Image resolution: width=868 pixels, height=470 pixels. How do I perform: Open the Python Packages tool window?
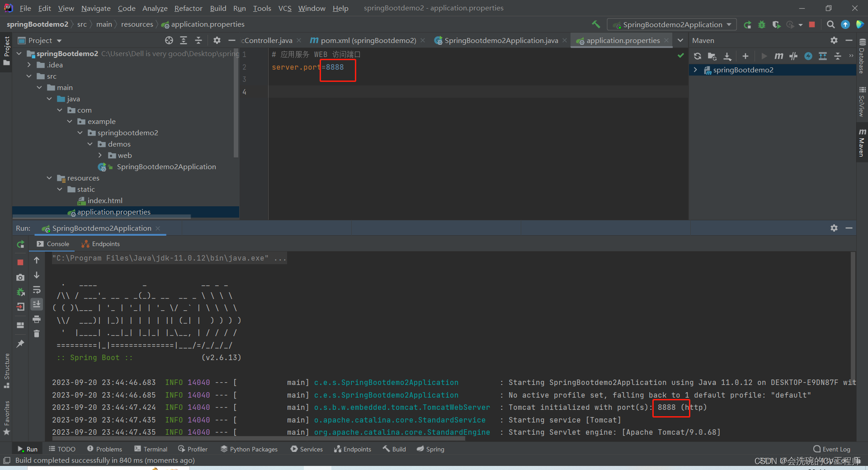[x=249, y=449]
